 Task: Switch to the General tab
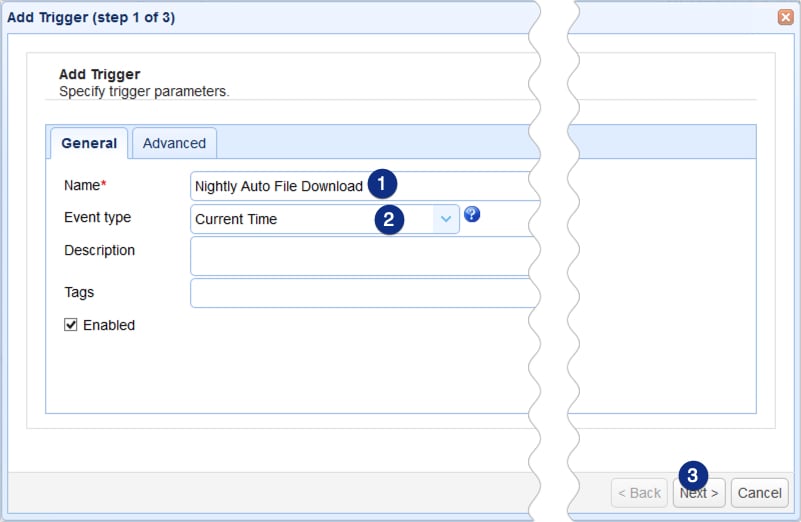(89, 143)
